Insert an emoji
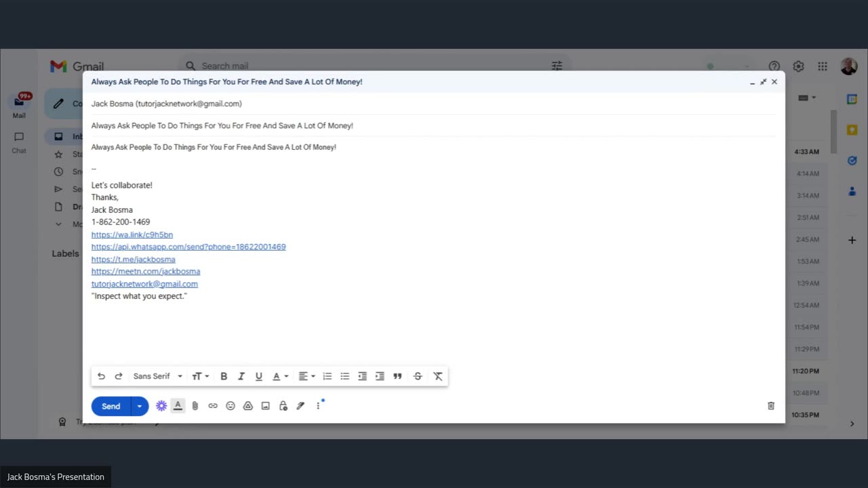Viewport: 868px width, 488px height. [x=231, y=406]
